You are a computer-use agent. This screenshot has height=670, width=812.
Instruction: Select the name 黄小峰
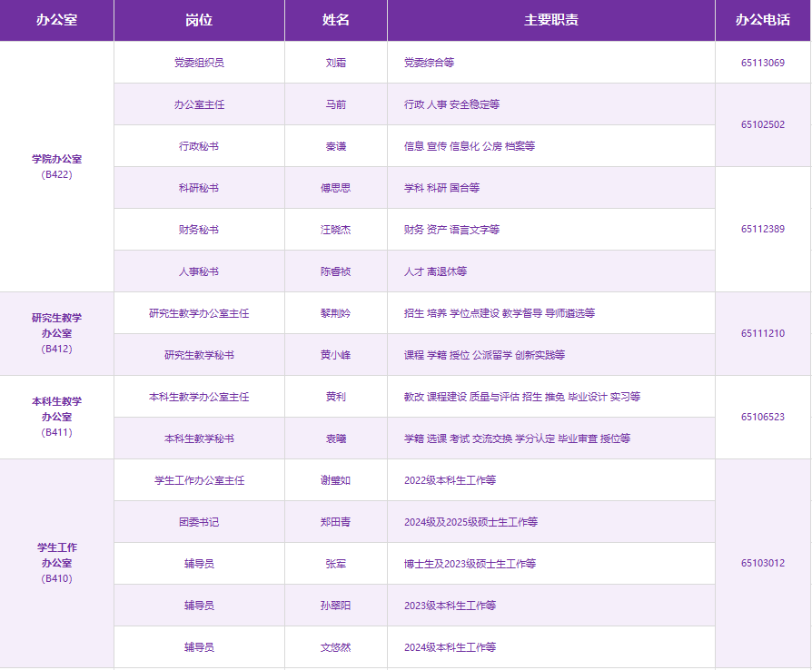(335, 355)
